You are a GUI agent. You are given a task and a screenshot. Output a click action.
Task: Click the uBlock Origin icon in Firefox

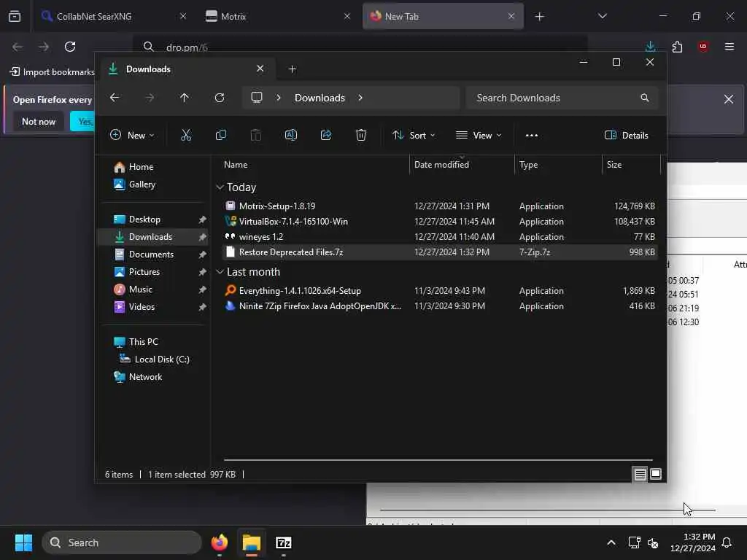click(703, 47)
